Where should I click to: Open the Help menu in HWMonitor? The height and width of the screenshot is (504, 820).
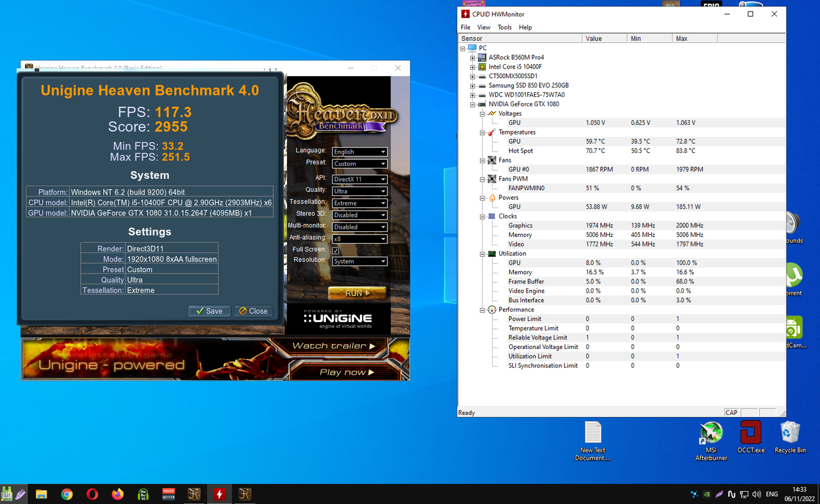click(x=525, y=28)
